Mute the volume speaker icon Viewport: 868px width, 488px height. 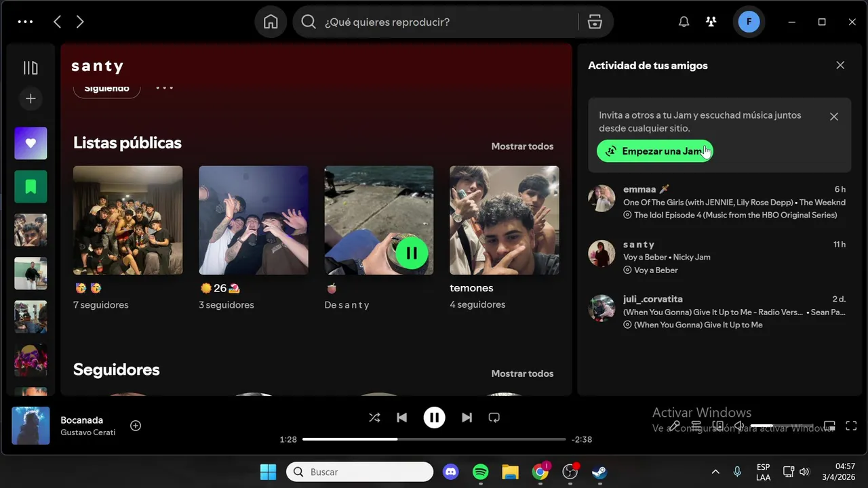739,426
